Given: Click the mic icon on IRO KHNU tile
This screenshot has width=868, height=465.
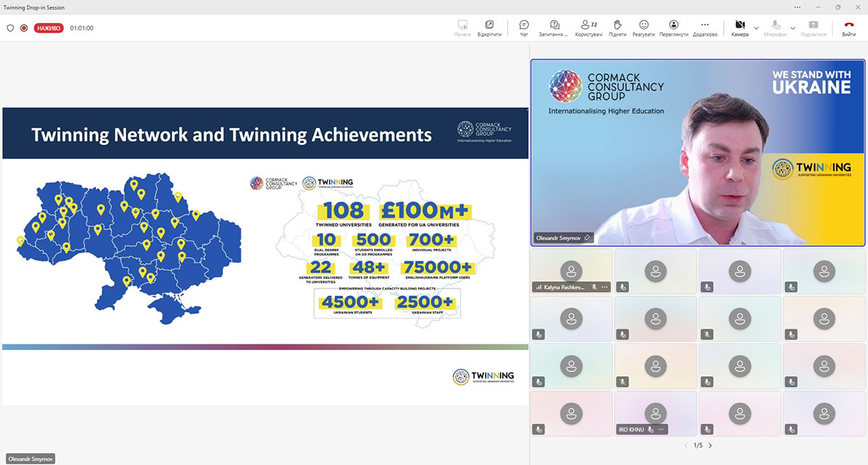Looking at the screenshot, I should (651, 430).
